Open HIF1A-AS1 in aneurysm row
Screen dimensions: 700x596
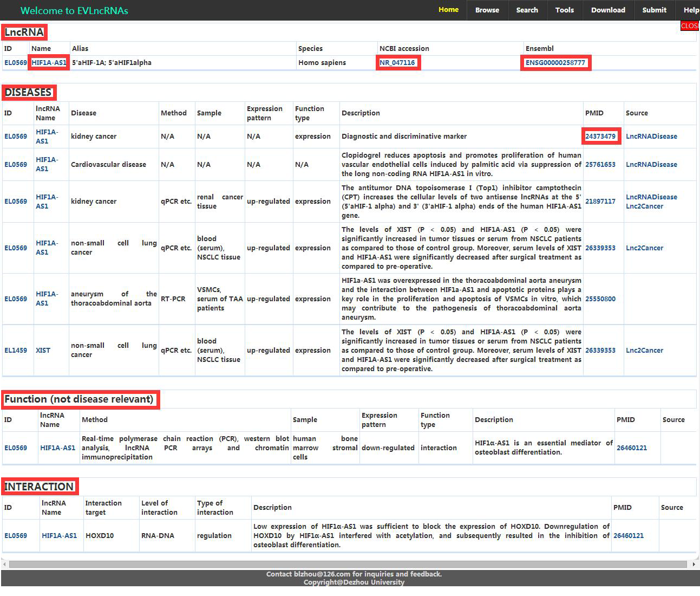pyautogui.click(x=47, y=299)
